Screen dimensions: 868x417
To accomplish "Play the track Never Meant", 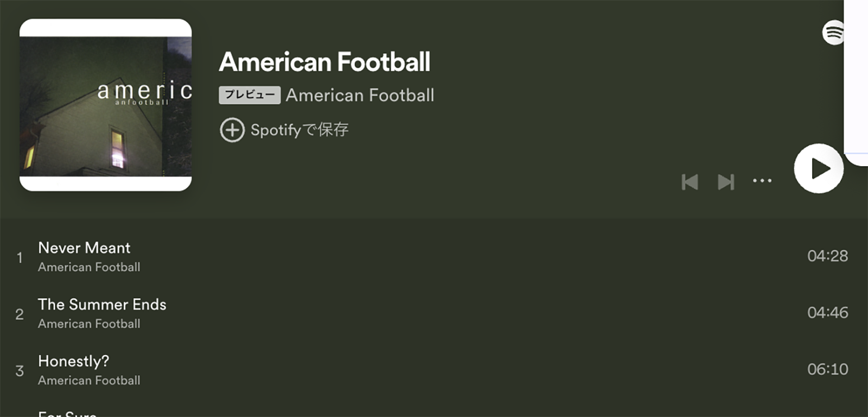I will [84, 248].
